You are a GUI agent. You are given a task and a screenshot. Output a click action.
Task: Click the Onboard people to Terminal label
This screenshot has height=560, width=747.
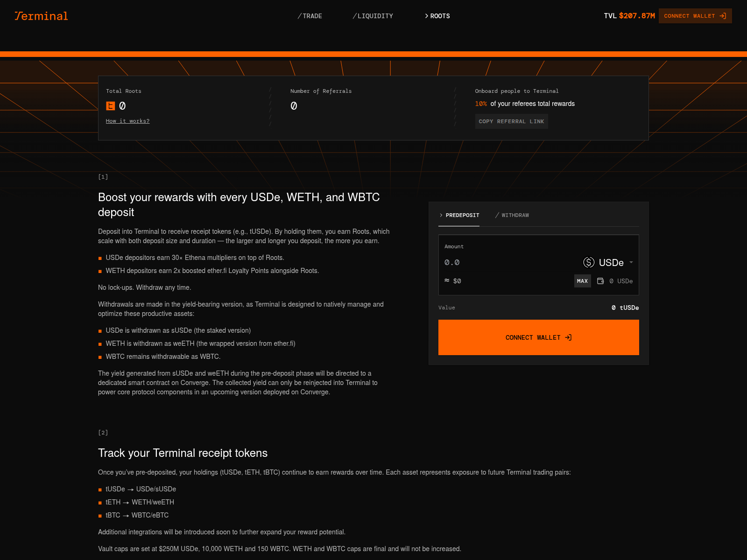(517, 91)
